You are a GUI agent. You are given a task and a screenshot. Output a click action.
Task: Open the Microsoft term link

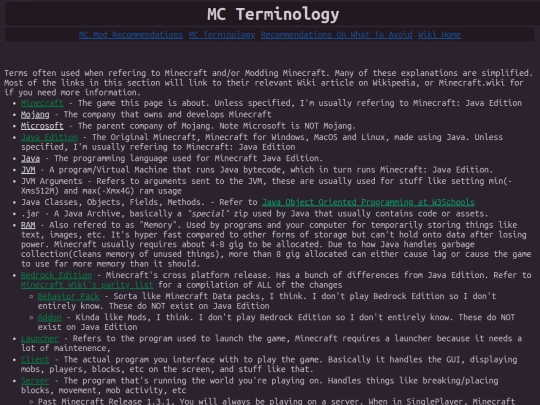pyautogui.click(x=42, y=126)
